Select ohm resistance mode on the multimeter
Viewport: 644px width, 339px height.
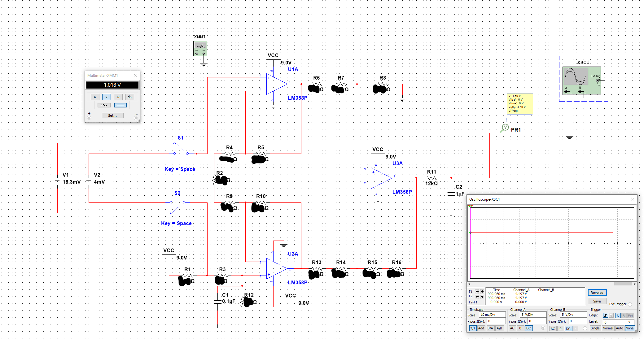118,97
